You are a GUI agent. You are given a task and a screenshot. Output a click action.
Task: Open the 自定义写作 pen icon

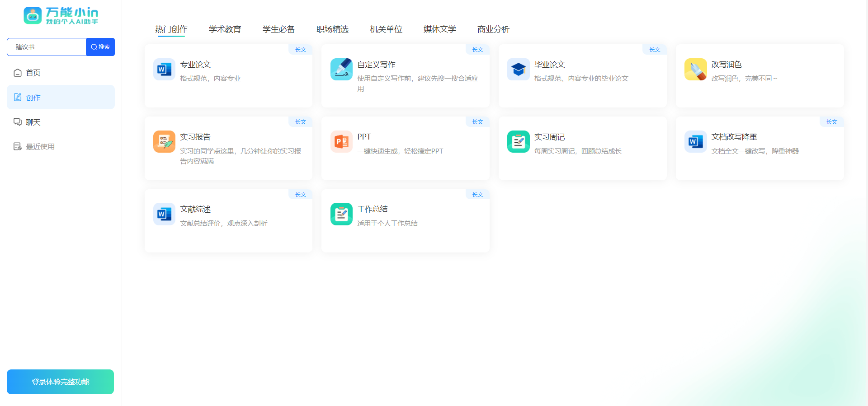click(x=341, y=70)
